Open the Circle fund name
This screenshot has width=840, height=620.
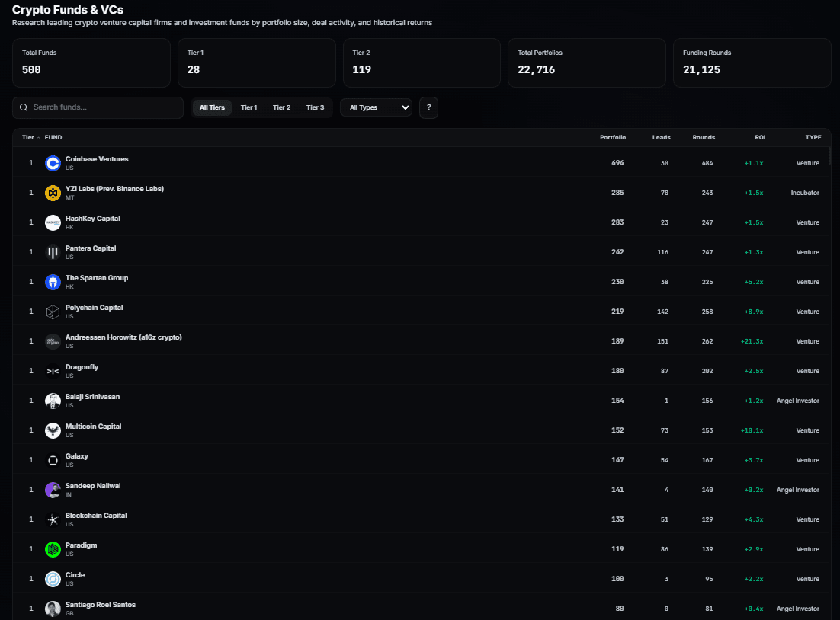75,575
